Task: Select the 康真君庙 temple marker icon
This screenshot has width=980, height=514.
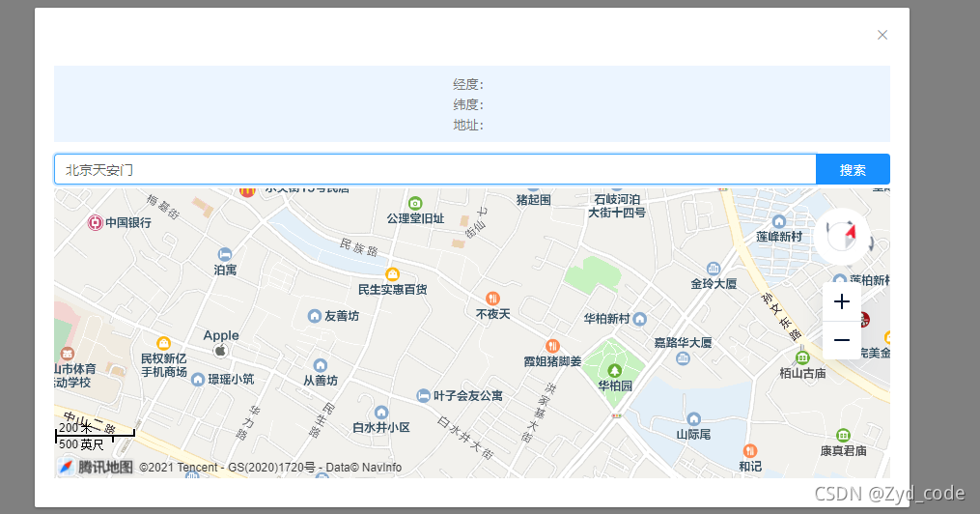Action: [843, 435]
